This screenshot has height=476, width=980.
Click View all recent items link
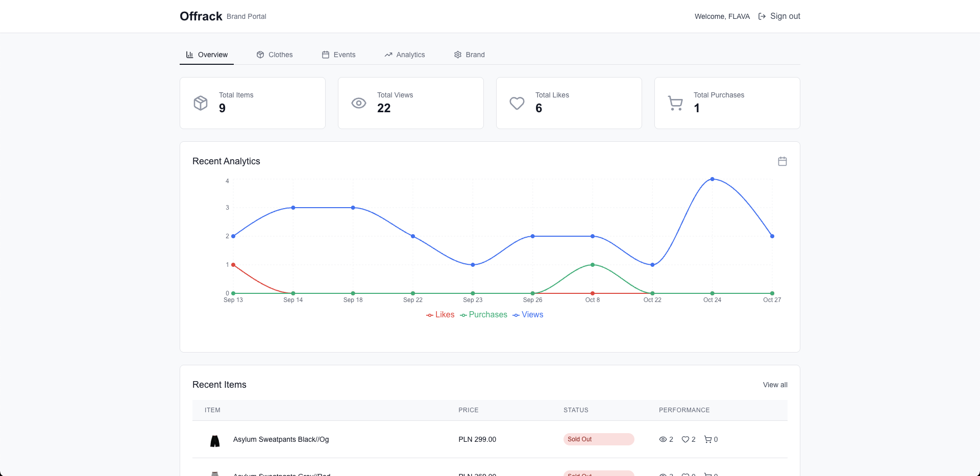coord(775,385)
